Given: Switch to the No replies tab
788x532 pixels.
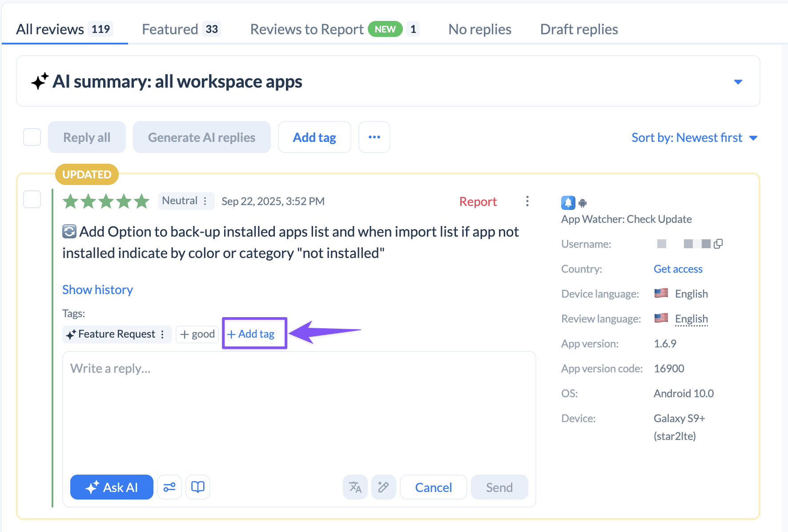Looking at the screenshot, I should tap(480, 29).
